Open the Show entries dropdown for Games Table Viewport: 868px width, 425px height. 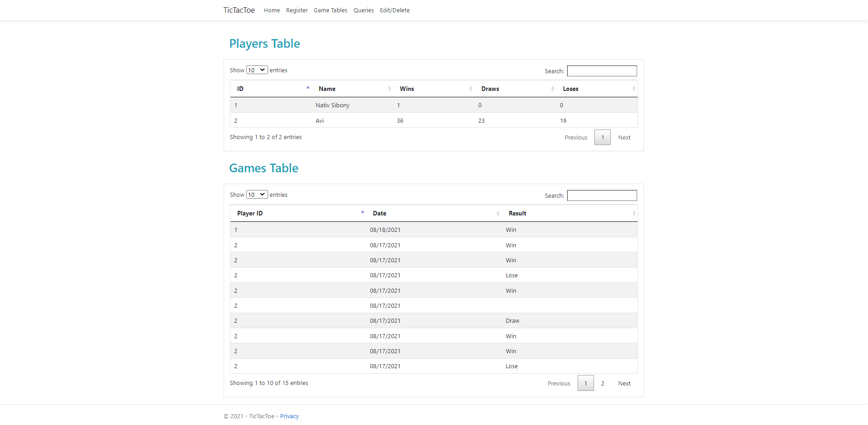click(x=257, y=194)
